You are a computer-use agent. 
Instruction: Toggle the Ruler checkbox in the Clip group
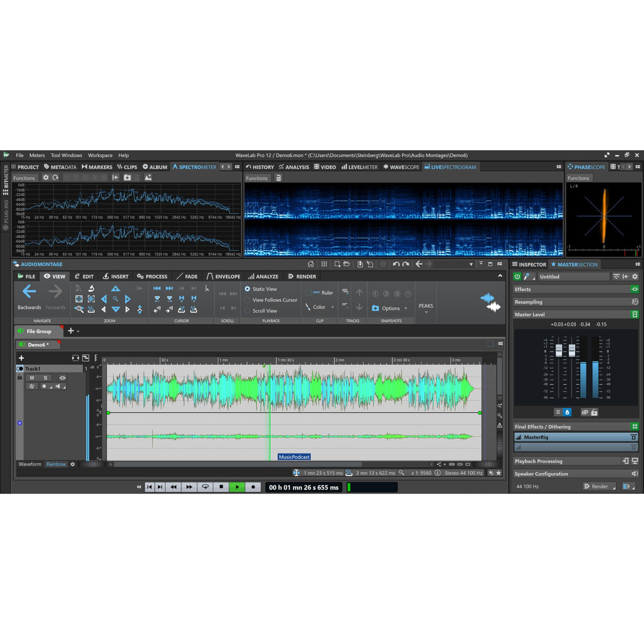[308, 293]
